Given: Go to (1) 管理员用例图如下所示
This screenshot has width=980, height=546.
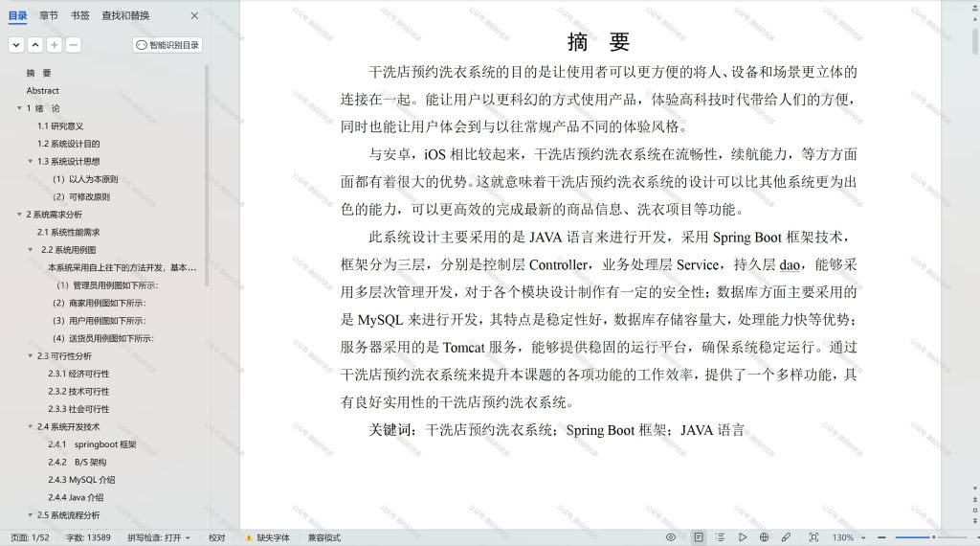Looking at the screenshot, I should coord(107,285).
